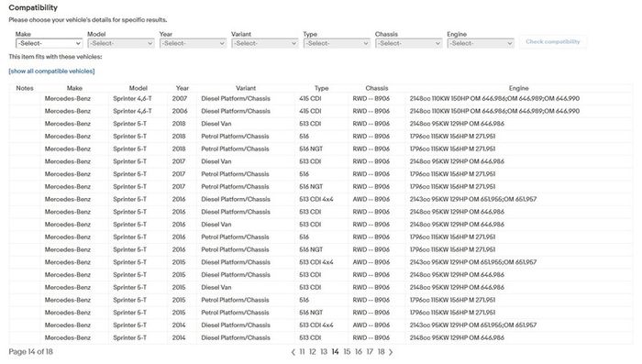Go to next page using right chevron
This screenshot has height=364, width=642.
[391, 352]
